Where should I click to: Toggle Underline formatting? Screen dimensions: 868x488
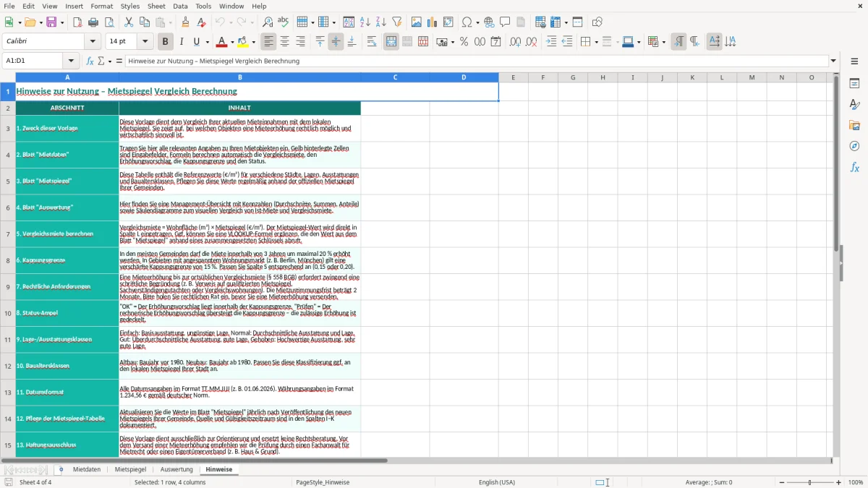[197, 42]
